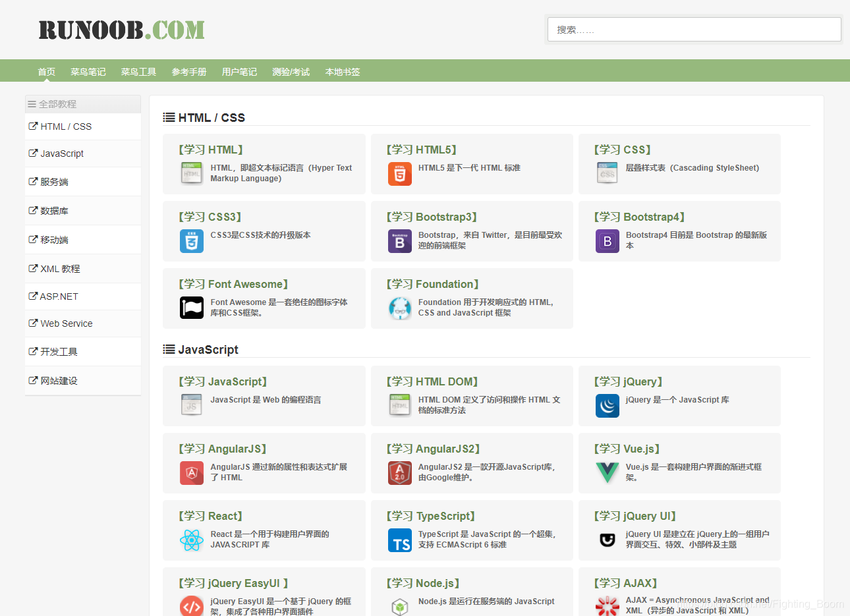This screenshot has height=616, width=850.
Task: Open the 【学习 JavaScript】 title link
Action: click(223, 381)
